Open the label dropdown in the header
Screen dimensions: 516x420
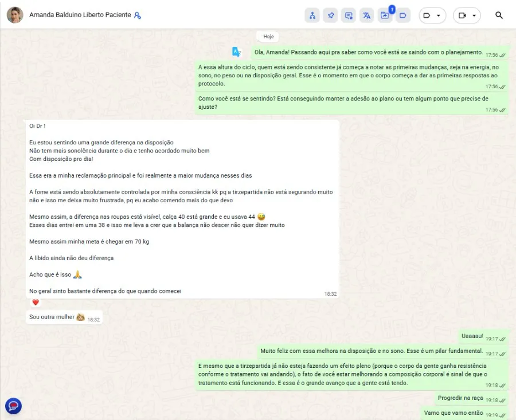click(x=432, y=15)
